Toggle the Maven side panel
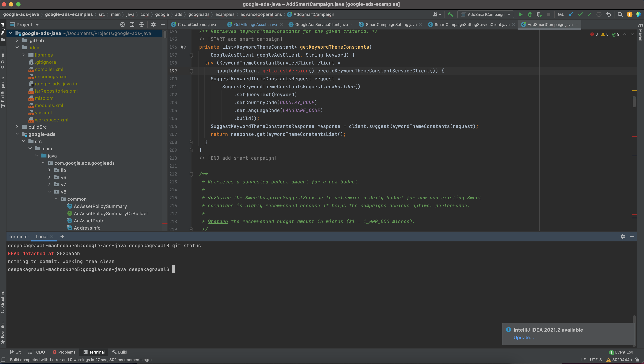The width and height of the screenshot is (644, 364). pyautogui.click(x=640, y=32)
